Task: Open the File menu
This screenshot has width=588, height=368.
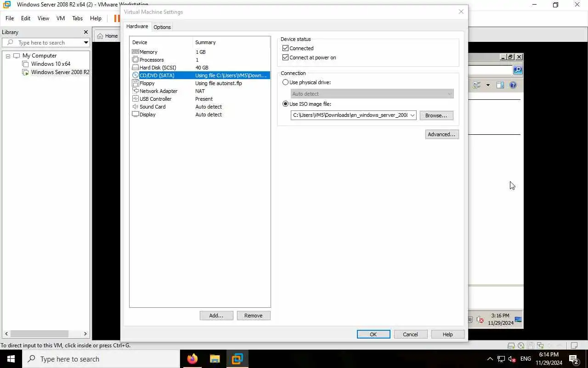Action: click(10, 18)
